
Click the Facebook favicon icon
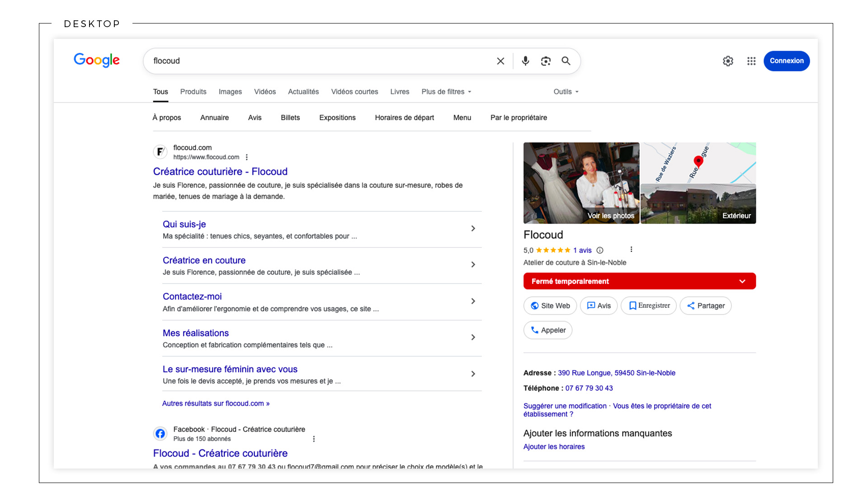coord(160,434)
